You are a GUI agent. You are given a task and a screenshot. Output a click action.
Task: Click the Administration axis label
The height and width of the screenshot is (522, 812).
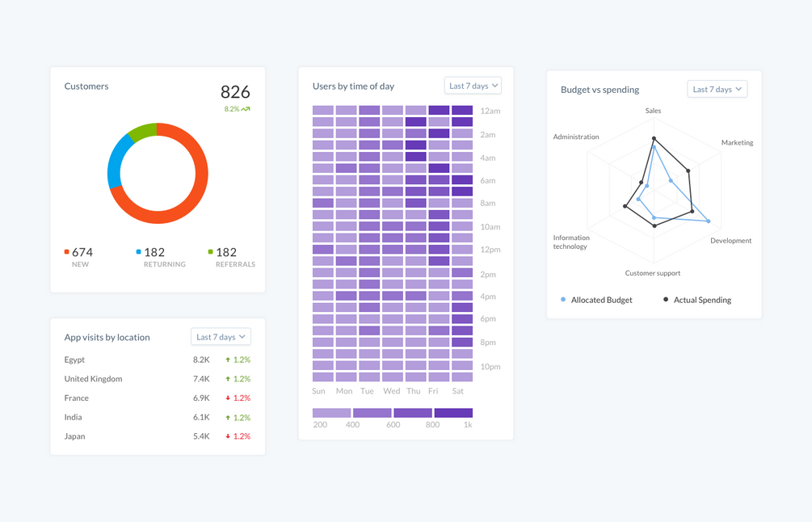point(576,137)
